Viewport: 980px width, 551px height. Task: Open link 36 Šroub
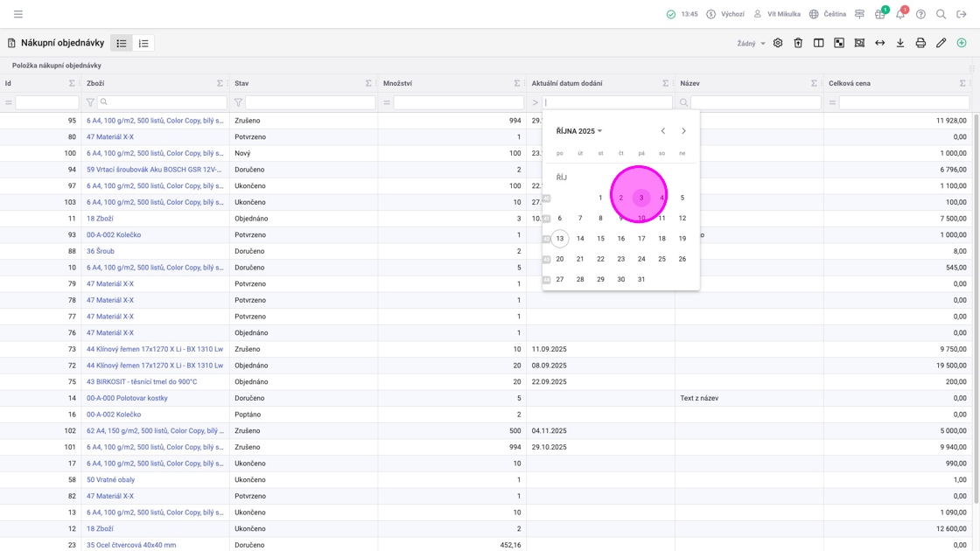point(101,251)
